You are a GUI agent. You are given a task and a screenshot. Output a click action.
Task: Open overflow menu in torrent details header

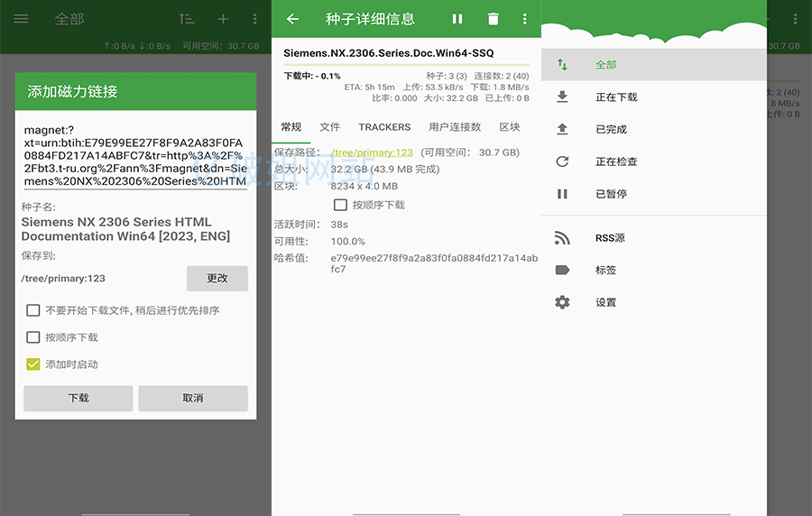(x=524, y=19)
